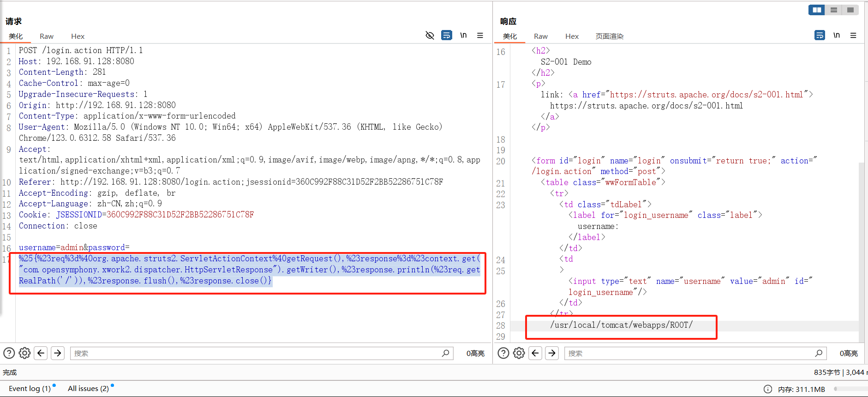Viewport: 868px width, 397px height.
Task: Click request search magnifier icon
Action: 445,353
